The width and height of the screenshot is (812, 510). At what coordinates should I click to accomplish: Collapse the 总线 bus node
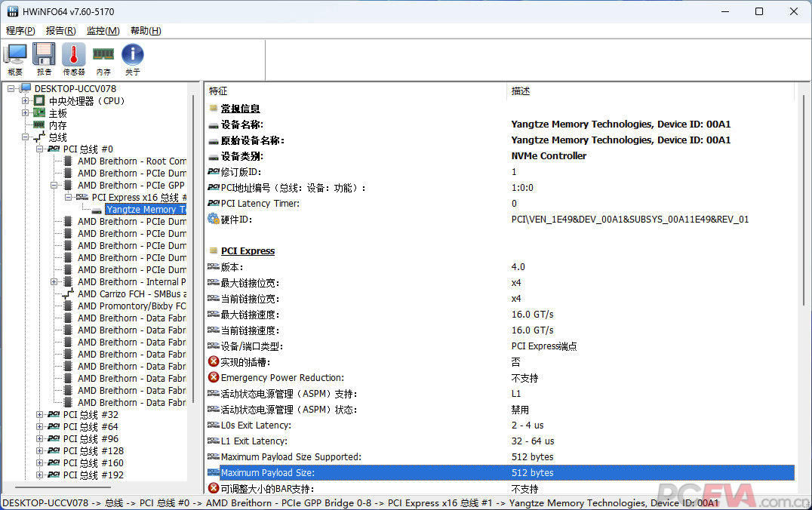25,137
